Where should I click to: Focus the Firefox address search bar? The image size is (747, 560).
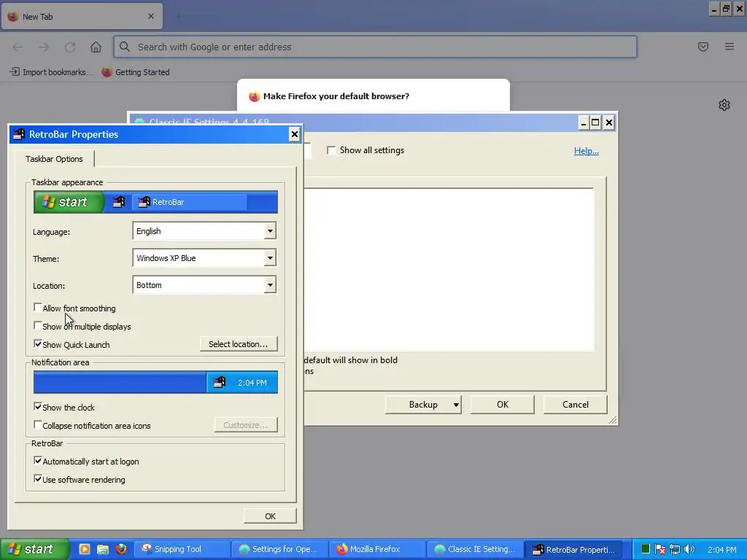[x=376, y=47]
